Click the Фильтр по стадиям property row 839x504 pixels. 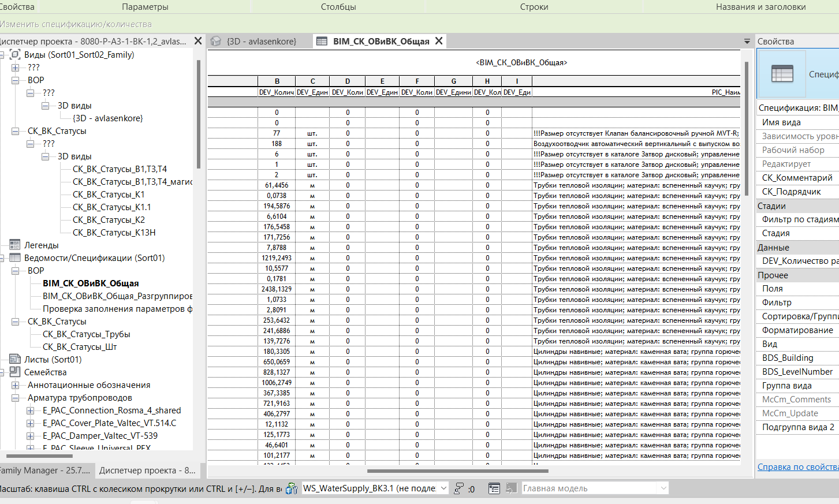coord(798,219)
